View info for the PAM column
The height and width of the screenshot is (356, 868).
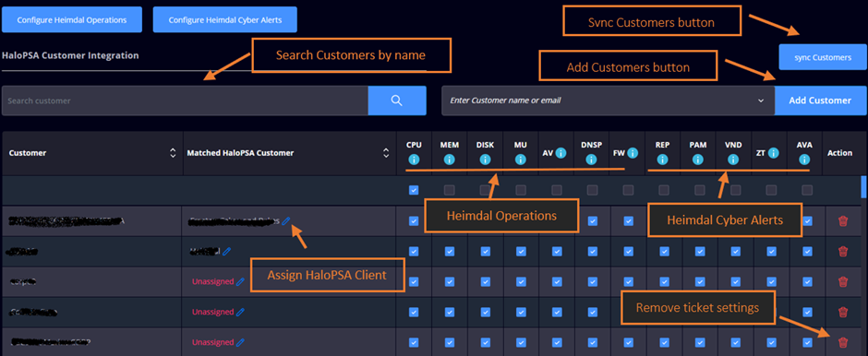click(697, 160)
